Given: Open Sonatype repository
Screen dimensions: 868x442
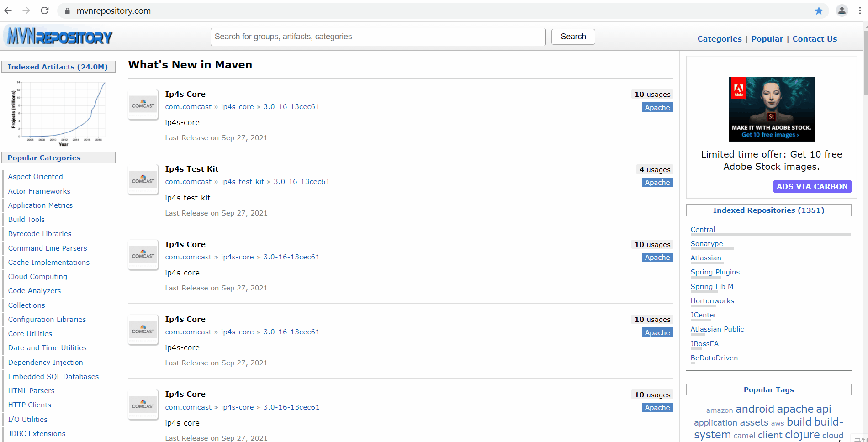Looking at the screenshot, I should tap(707, 243).
